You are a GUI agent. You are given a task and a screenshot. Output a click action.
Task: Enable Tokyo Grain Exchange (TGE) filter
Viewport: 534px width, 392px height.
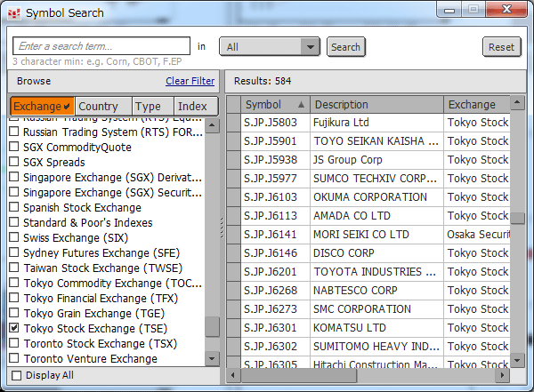tap(14, 313)
